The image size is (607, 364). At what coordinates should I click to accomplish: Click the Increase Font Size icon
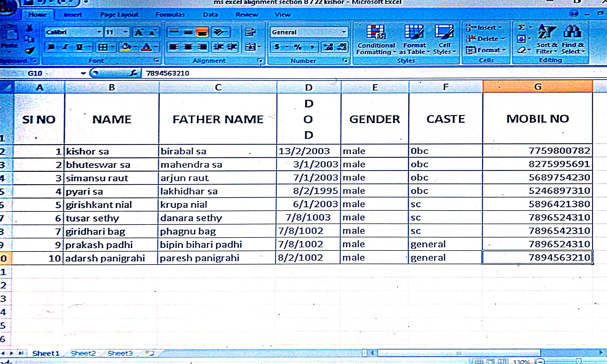point(139,32)
